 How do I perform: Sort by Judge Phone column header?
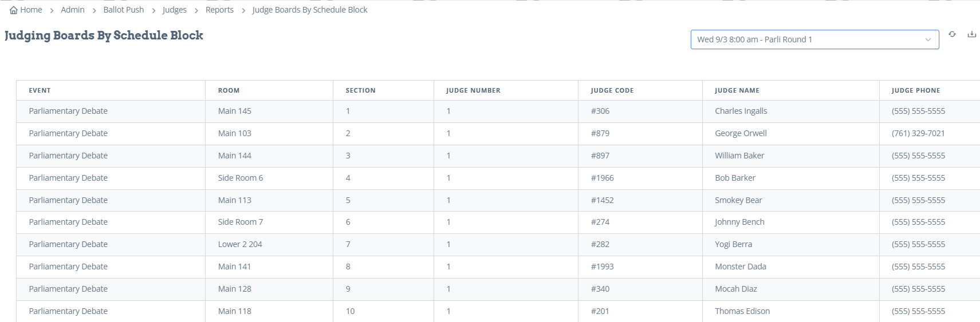(x=915, y=90)
